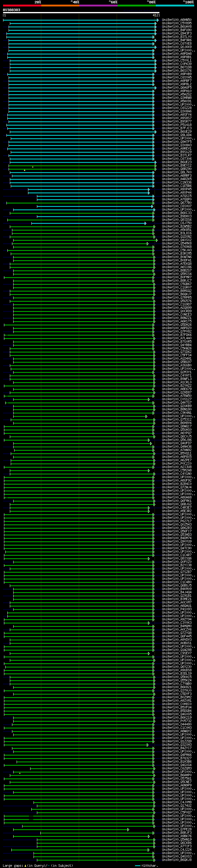Screen dimensions: 197x868
Task: Click the query label AV388383
Action: 11,10
